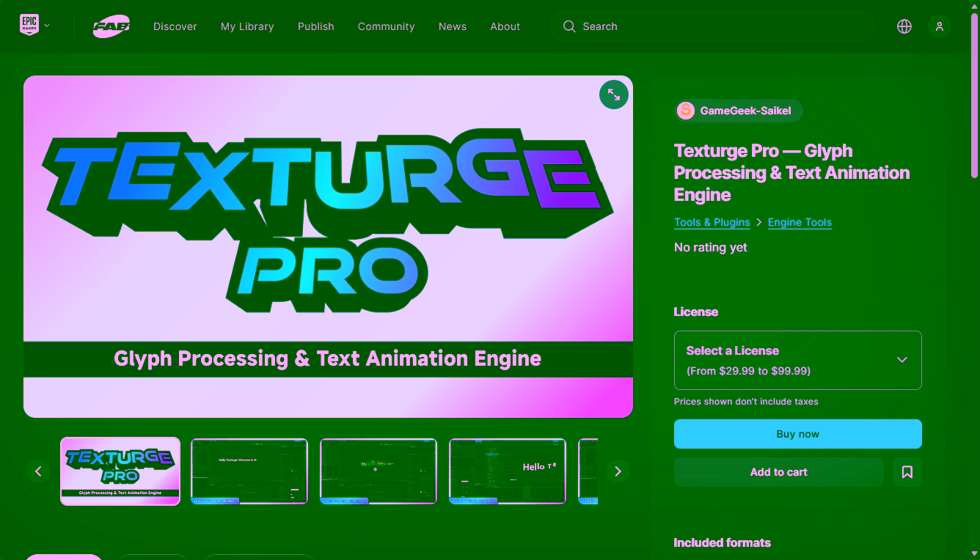
Task: Select the third gallery thumbnail
Action: coord(379,471)
